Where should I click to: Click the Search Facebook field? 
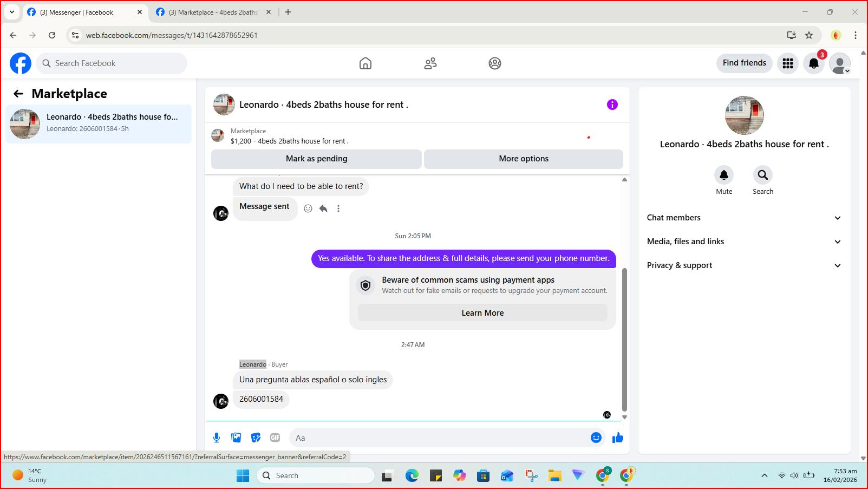tap(112, 63)
